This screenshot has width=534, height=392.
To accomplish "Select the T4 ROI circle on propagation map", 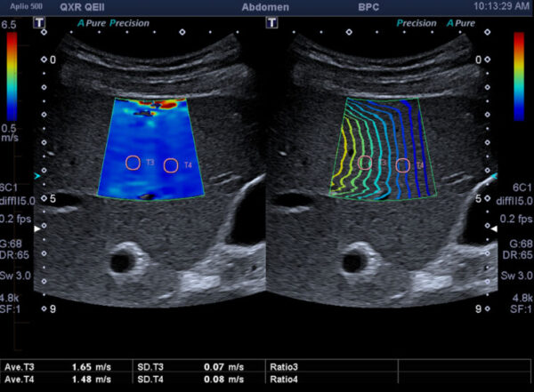I will click(402, 164).
